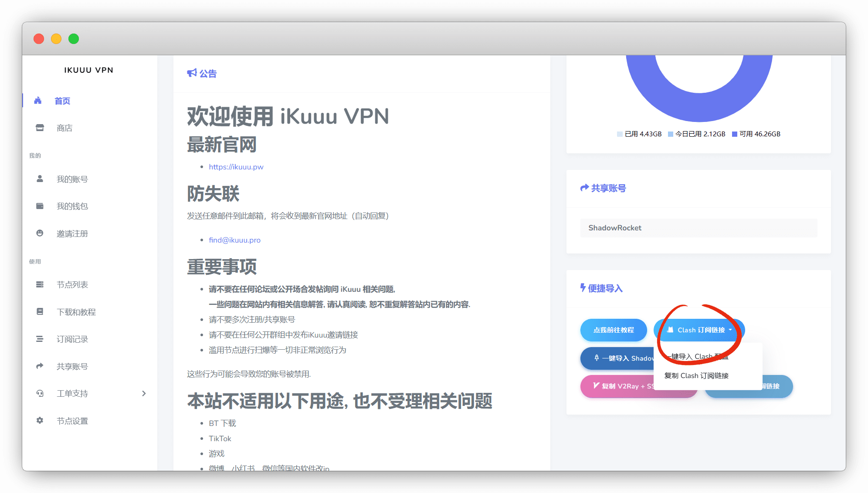Click the BT 下载 list item

[222, 423]
